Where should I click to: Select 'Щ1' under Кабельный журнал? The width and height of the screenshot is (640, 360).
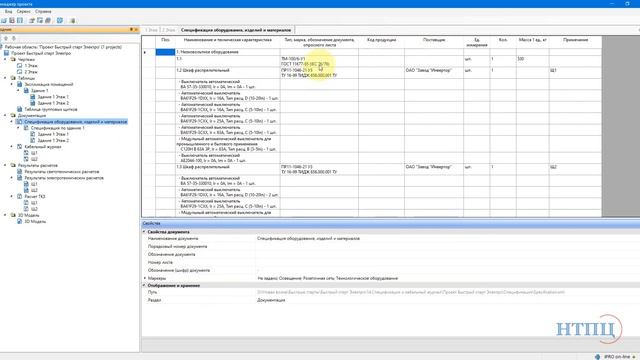pyautogui.click(x=34, y=153)
